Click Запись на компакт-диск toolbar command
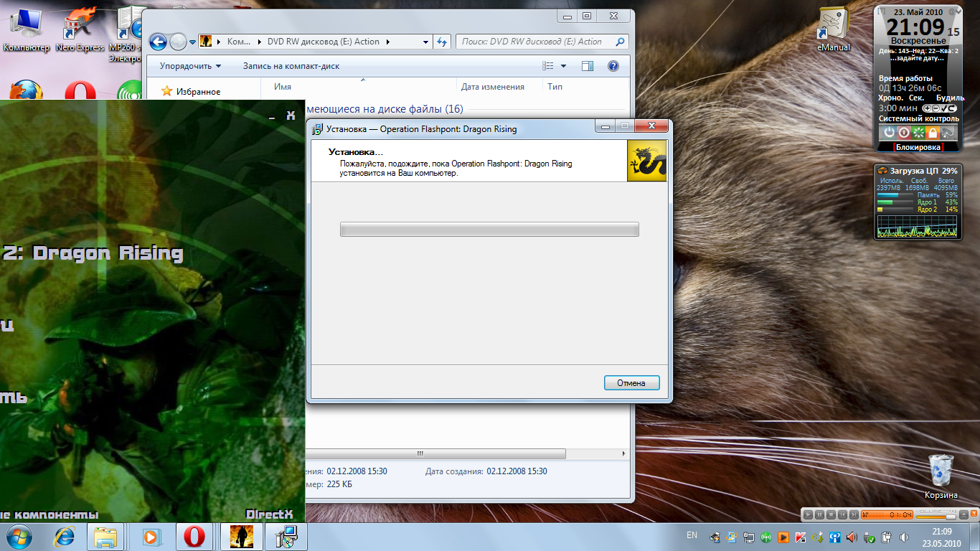Image resolution: width=980 pixels, height=551 pixels. (x=291, y=66)
